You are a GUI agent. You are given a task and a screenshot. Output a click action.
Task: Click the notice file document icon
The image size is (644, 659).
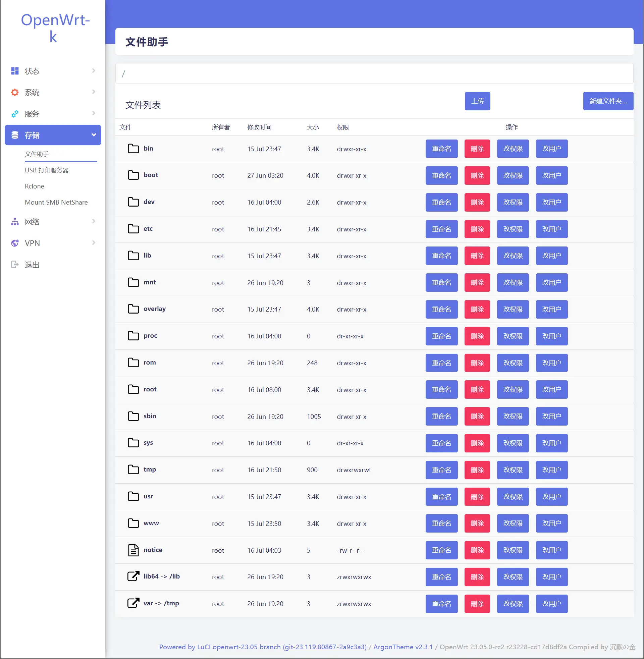click(133, 550)
